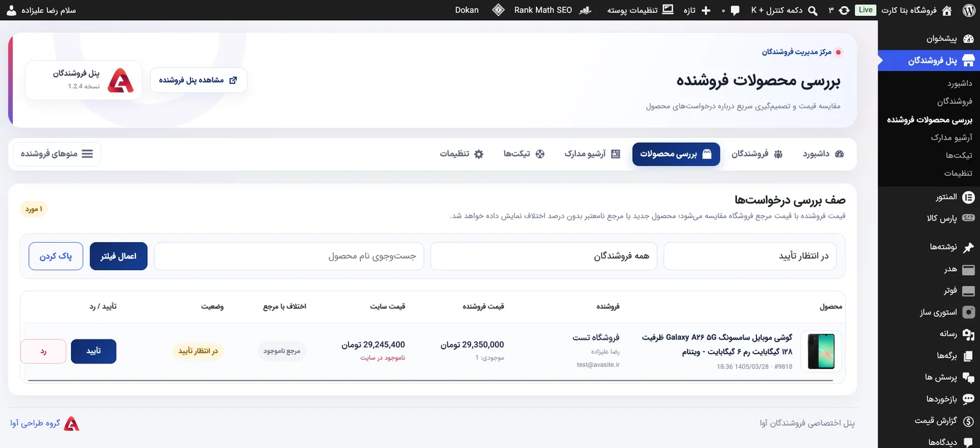Image resolution: width=980 pixels, height=448 pixels.
Task: Open استوری ساز sidebar item
Action: [x=929, y=313]
